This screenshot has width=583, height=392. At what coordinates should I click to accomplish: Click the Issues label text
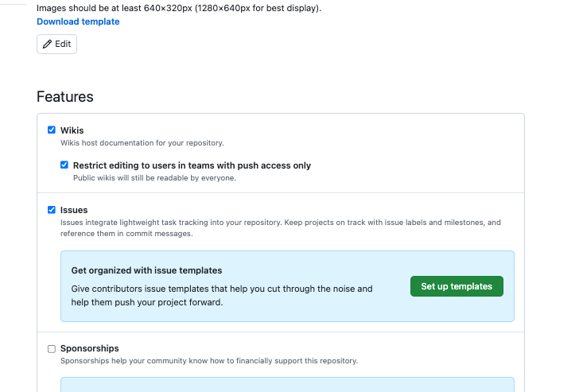click(74, 210)
